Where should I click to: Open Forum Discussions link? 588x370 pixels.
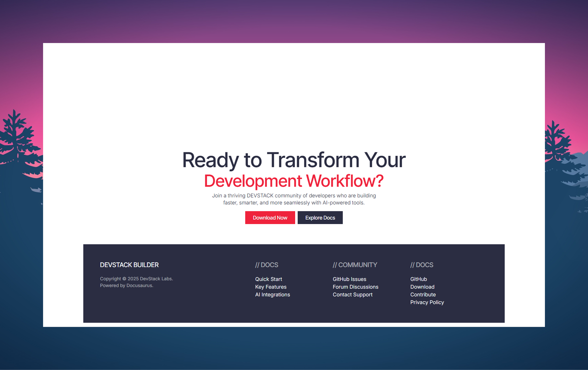coord(355,287)
